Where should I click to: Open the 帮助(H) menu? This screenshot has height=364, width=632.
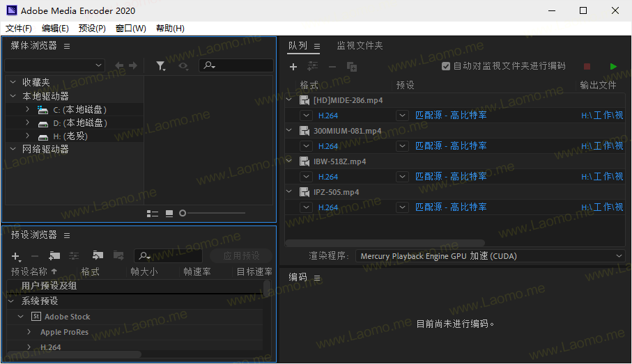coord(170,29)
